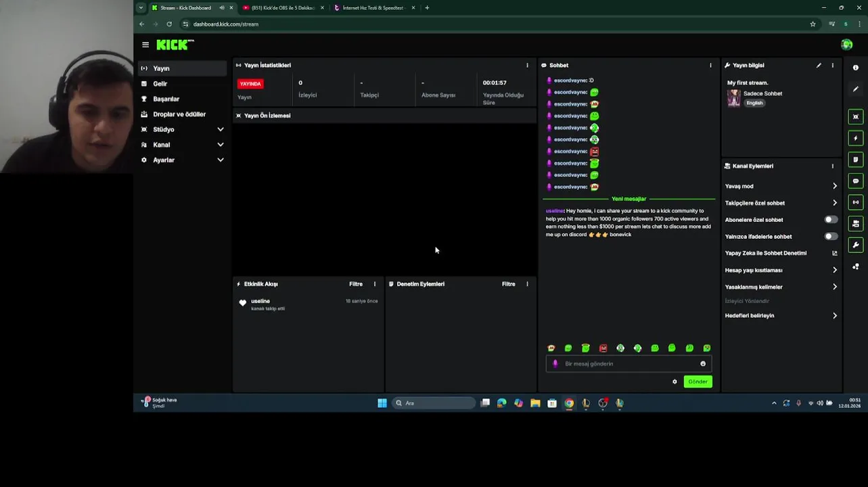Open Droplar ve ödüller in sidebar
Viewport: 868px width, 487px height.
click(x=182, y=114)
